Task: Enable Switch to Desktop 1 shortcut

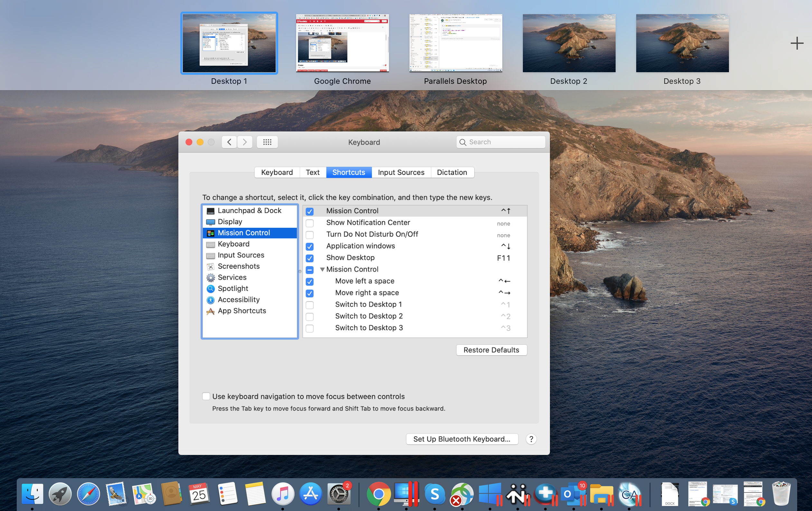Action: pyautogui.click(x=310, y=304)
